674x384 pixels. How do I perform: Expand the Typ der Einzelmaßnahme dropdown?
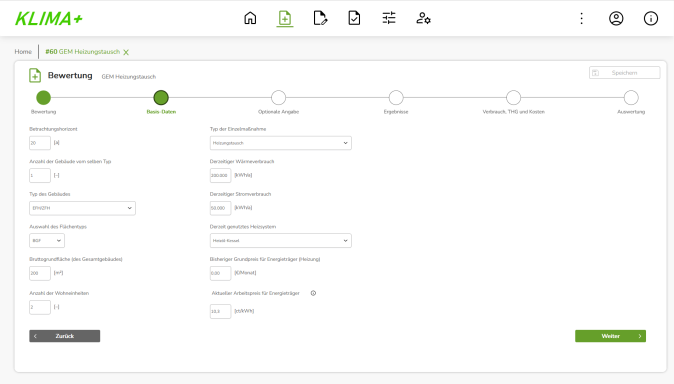281,143
